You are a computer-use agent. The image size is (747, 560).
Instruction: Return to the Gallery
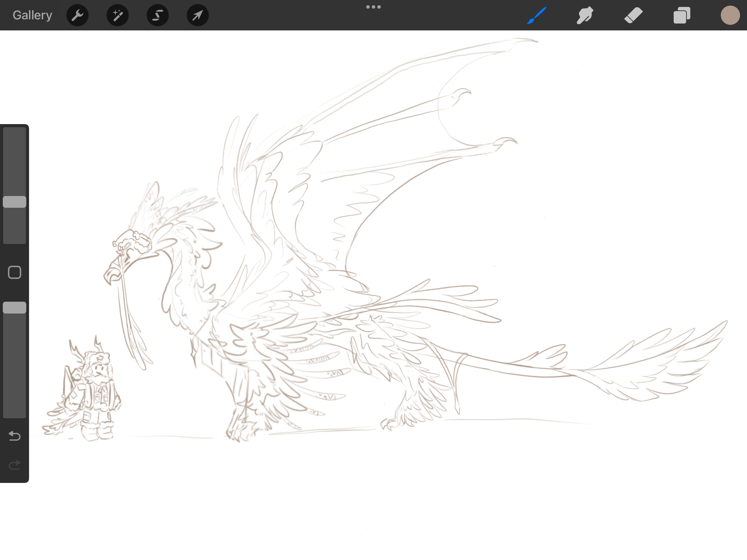tap(32, 15)
